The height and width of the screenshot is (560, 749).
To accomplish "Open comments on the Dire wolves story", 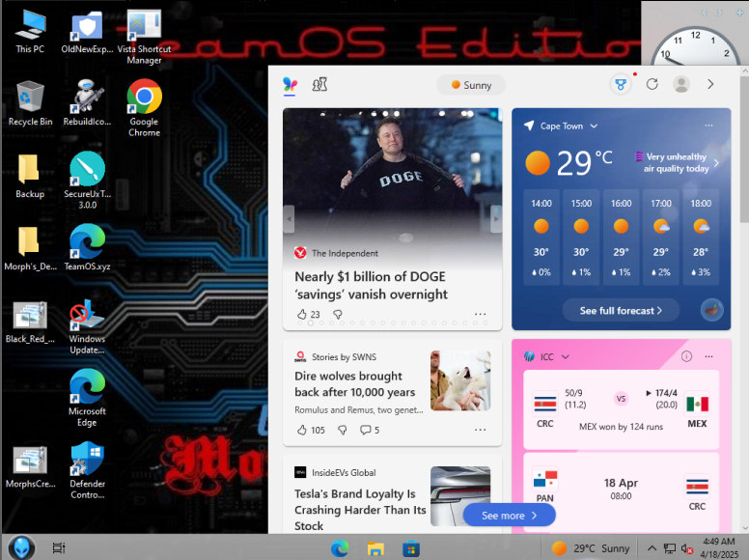I will point(370,430).
